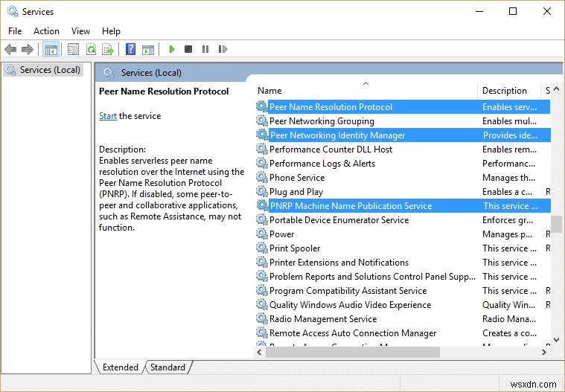Screen dimensions: 565x392
Task: Click gear icon beside Program Compatibility Assistant Service
Action: point(261,291)
